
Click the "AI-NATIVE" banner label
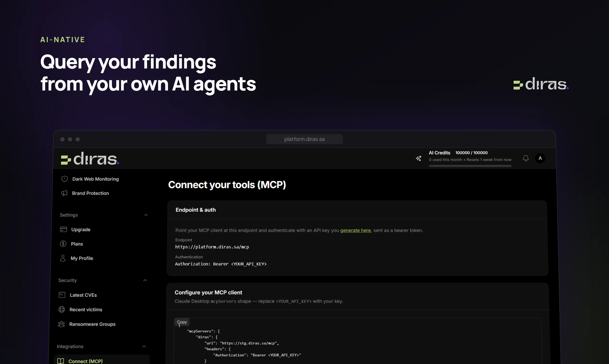tap(63, 40)
